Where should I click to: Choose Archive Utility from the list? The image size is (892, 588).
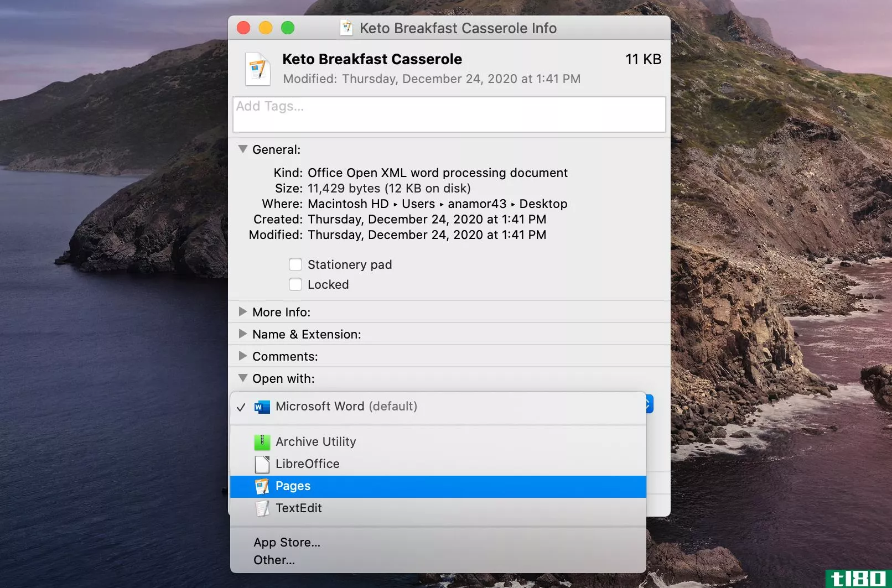[x=438, y=442]
